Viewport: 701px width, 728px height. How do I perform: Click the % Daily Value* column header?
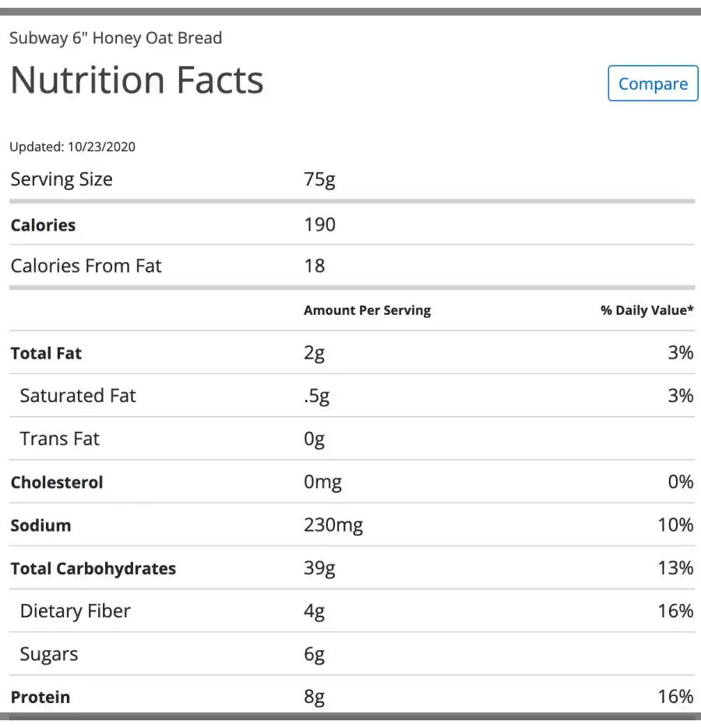647,310
